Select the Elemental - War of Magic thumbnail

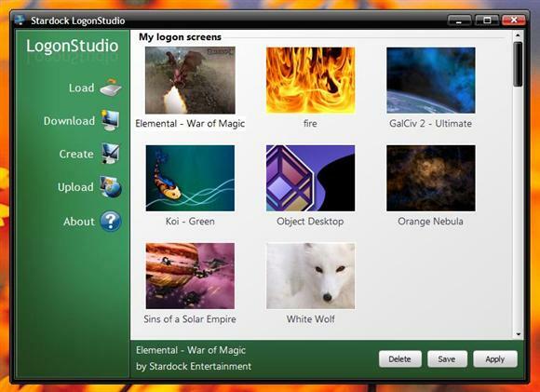tap(190, 80)
